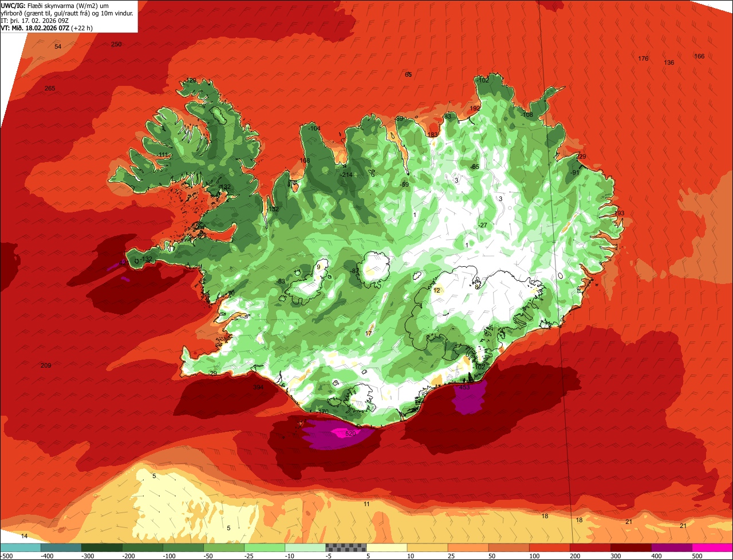
Task: Click legend swatch between 100 and 200
Action: pyautogui.click(x=550, y=547)
